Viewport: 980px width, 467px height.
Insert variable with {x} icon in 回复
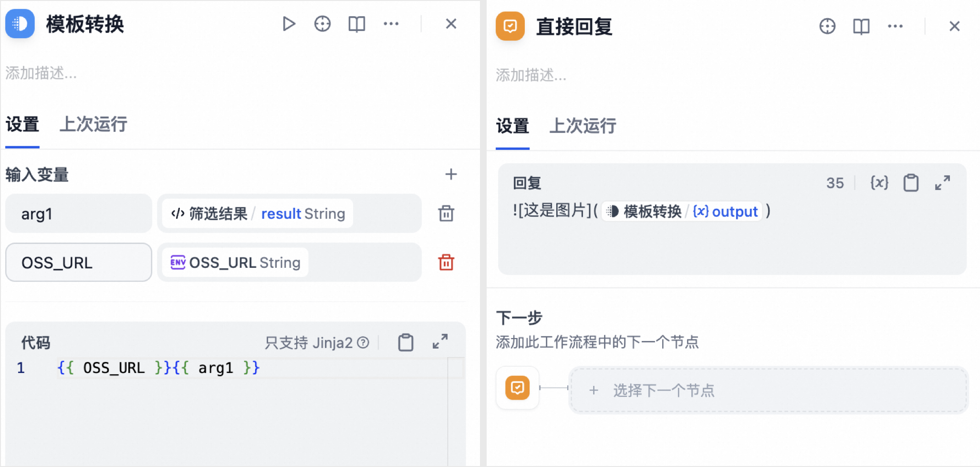[x=879, y=182]
